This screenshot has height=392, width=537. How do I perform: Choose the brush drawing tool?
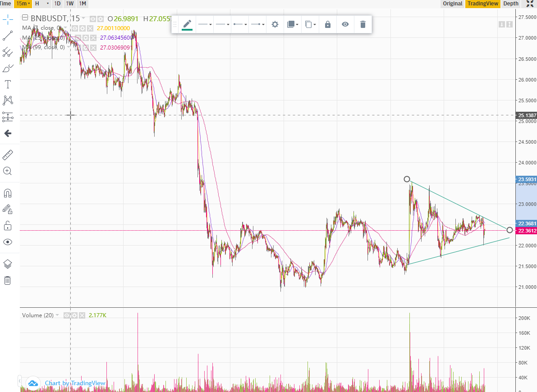(8, 68)
